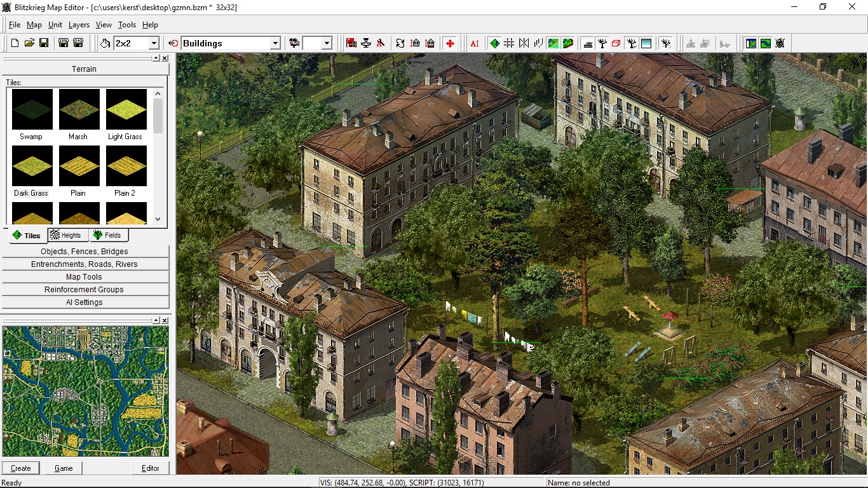Expand the Terrain panel header
Image resolution: width=868 pixels, height=488 pixels.
tap(84, 69)
